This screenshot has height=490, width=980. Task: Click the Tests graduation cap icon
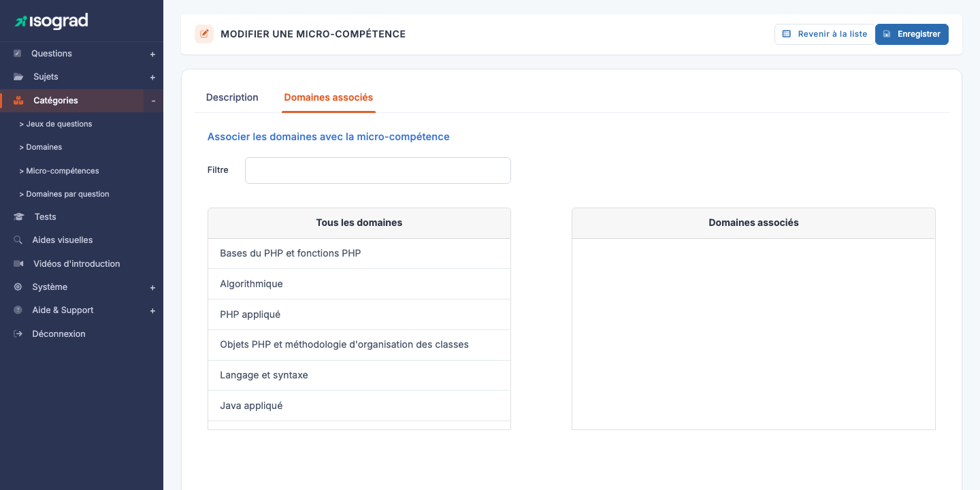tap(18, 217)
